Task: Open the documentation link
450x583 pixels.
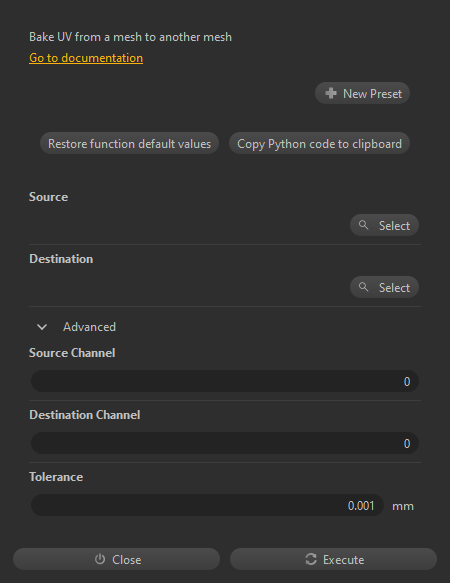Action: (86, 58)
